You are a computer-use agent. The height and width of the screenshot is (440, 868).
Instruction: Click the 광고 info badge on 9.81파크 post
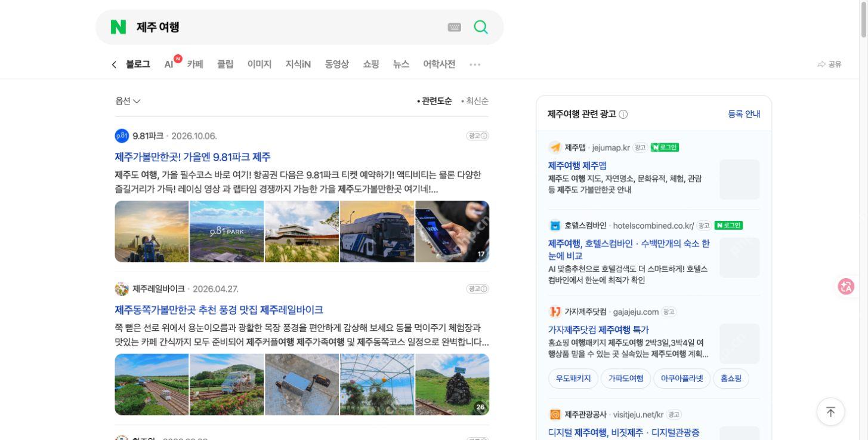point(477,136)
